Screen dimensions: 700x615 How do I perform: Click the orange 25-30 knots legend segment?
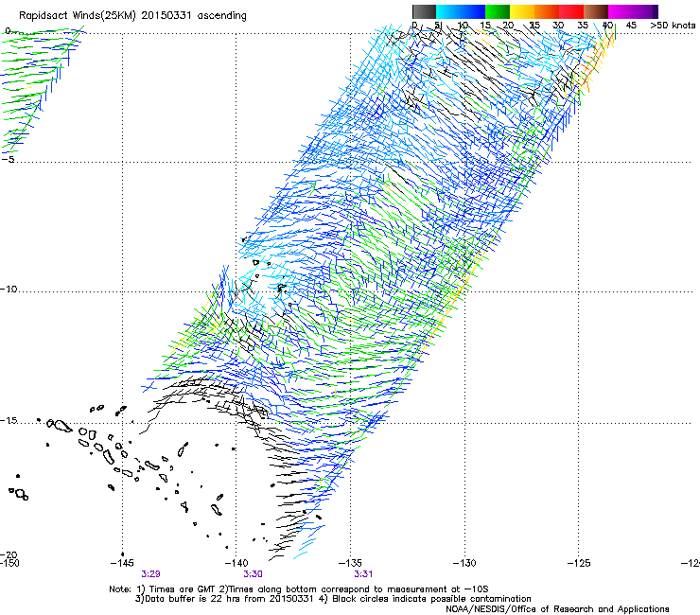pos(547,11)
